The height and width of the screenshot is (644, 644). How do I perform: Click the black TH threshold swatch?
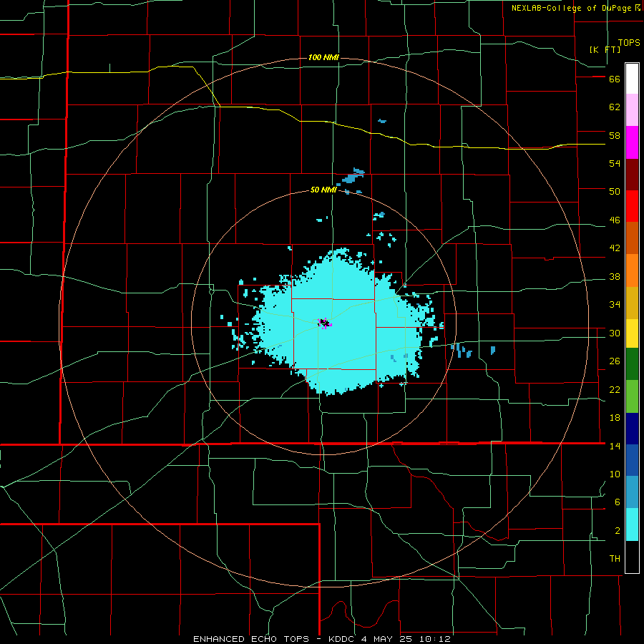(632, 557)
